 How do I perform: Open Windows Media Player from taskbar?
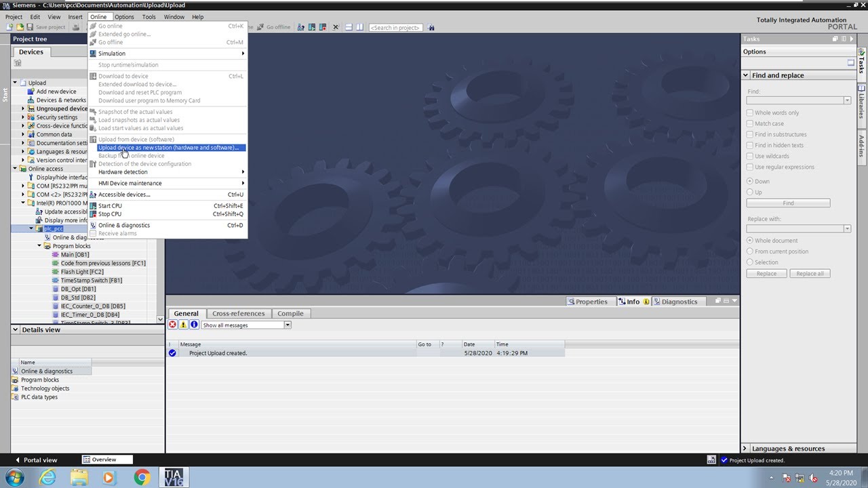(x=110, y=477)
